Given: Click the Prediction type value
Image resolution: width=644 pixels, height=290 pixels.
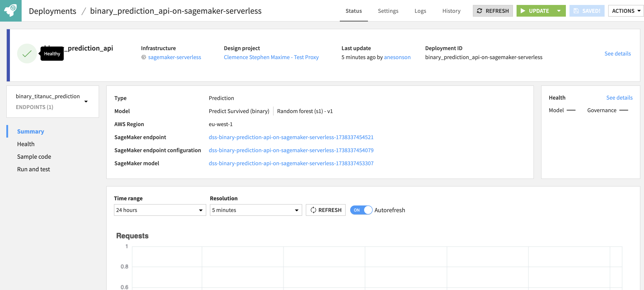Looking at the screenshot, I should [x=221, y=98].
